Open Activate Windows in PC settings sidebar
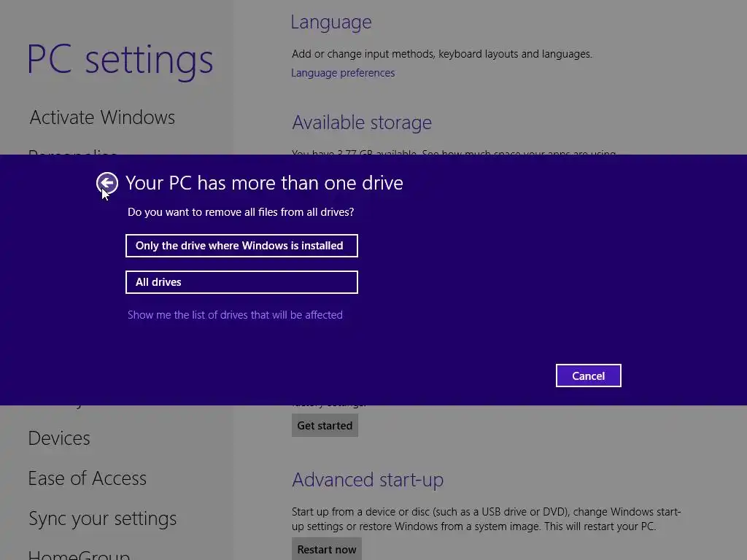This screenshot has height=560, width=747. (x=102, y=117)
